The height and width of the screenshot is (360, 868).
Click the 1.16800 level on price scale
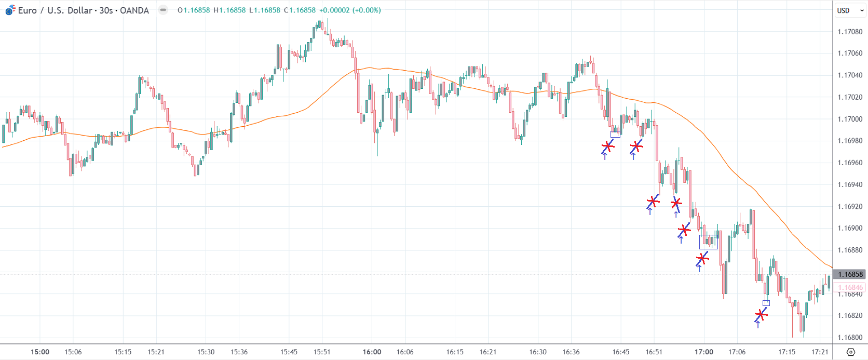(850, 337)
